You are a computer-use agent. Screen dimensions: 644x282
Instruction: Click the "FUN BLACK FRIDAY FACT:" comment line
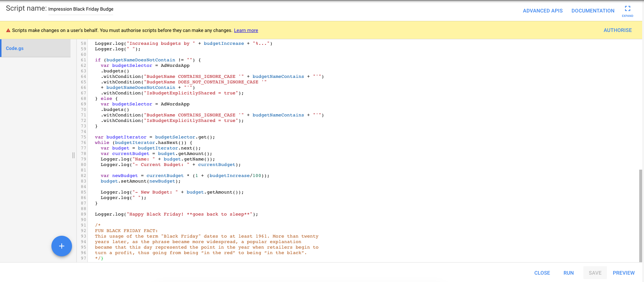click(x=126, y=231)
